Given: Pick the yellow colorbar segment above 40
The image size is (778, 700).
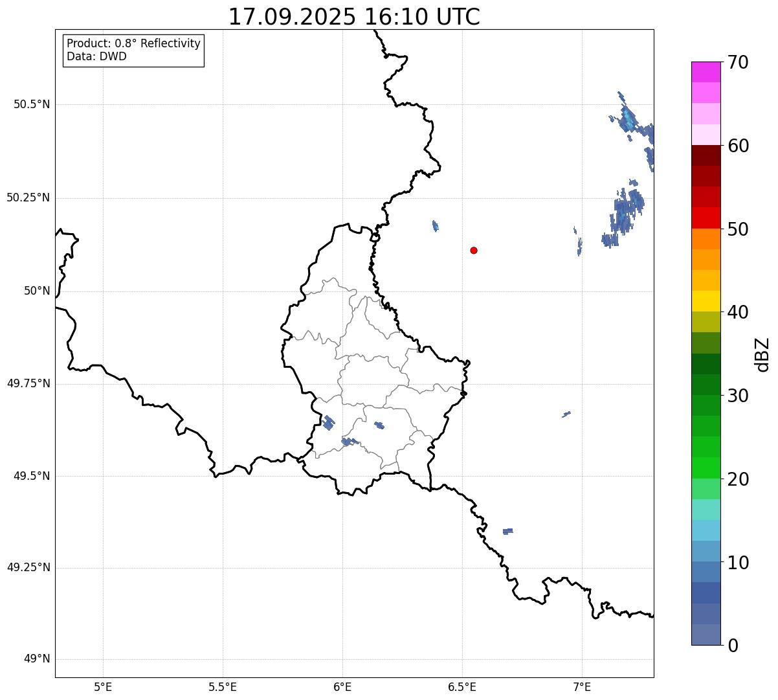Looking at the screenshot, I should click(x=706, y=301).
